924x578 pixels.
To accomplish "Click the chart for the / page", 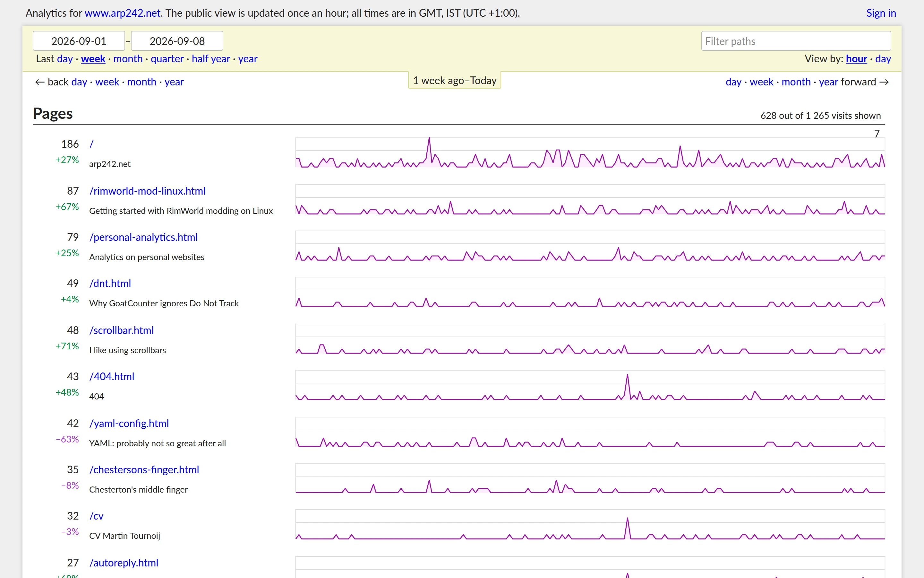I will click(590, 153).
